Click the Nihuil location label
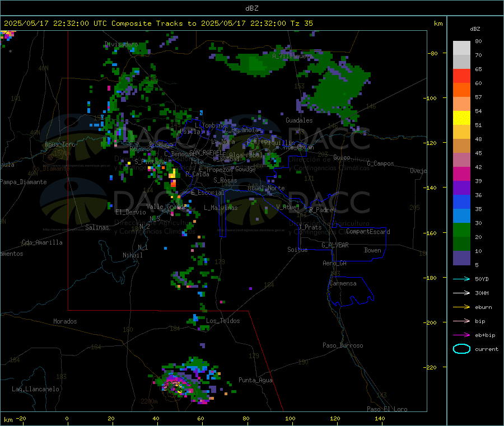The height and width of the screenshot is (426, 504). [x=132, y=255]
